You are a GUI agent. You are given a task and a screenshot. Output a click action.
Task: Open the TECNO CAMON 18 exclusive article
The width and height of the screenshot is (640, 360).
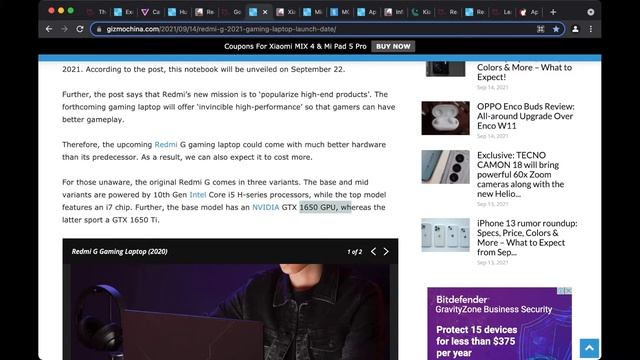click(520, 174)
